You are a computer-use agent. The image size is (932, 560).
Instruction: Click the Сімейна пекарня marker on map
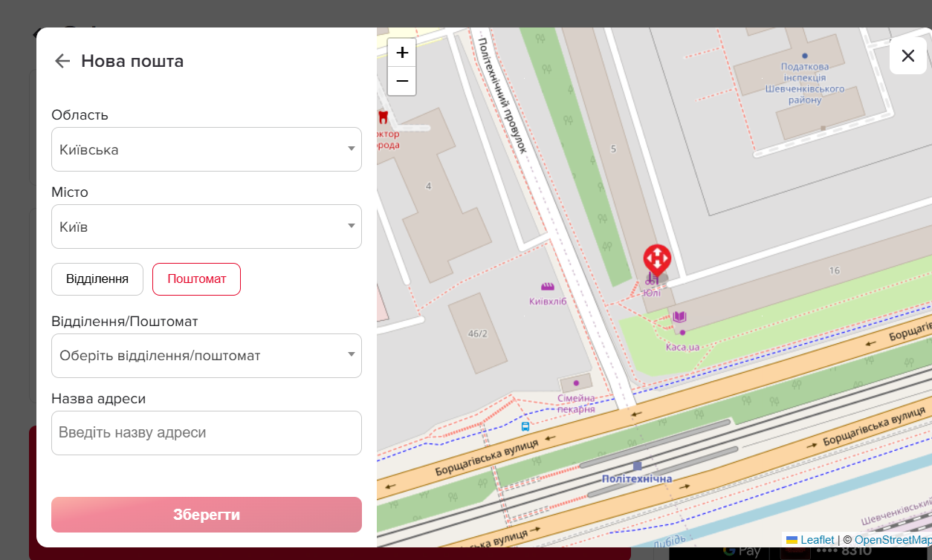[x=576, y=383]
